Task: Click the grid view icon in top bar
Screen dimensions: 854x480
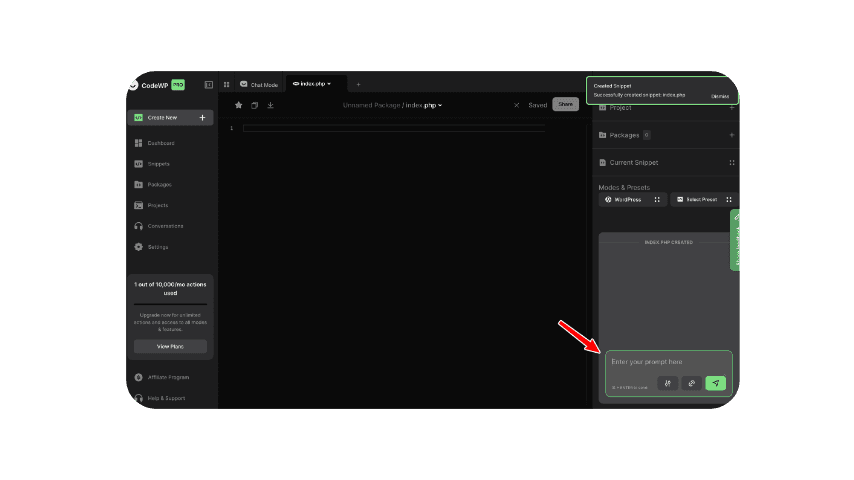Action: [x=227, y=84]
